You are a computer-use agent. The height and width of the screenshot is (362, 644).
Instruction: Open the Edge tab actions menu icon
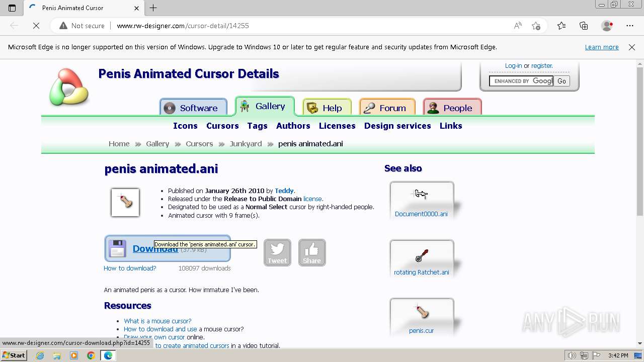tap(12, 8)
